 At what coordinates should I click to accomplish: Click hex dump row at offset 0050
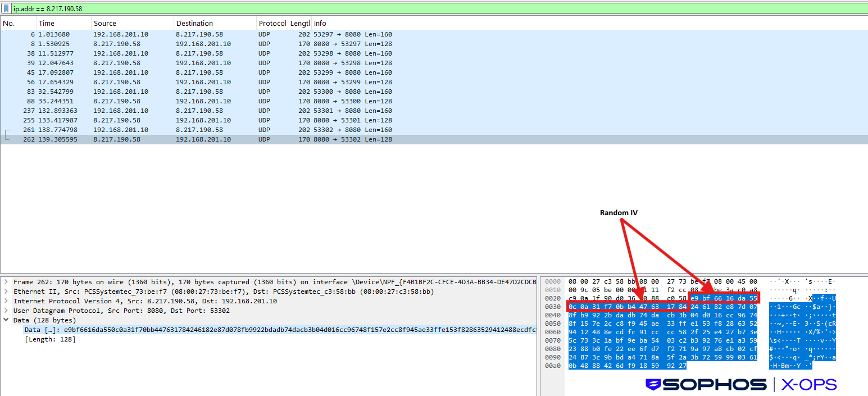[690, 324]
